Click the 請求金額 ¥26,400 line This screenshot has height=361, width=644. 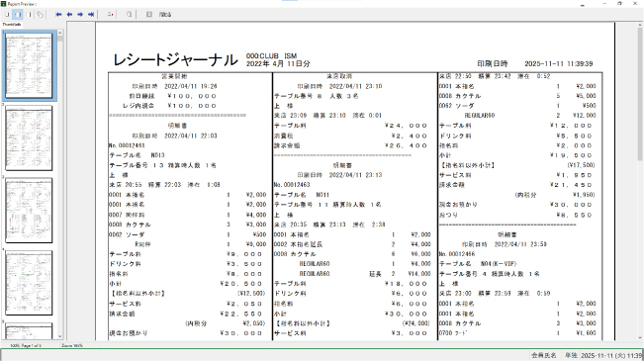(351, 145)
